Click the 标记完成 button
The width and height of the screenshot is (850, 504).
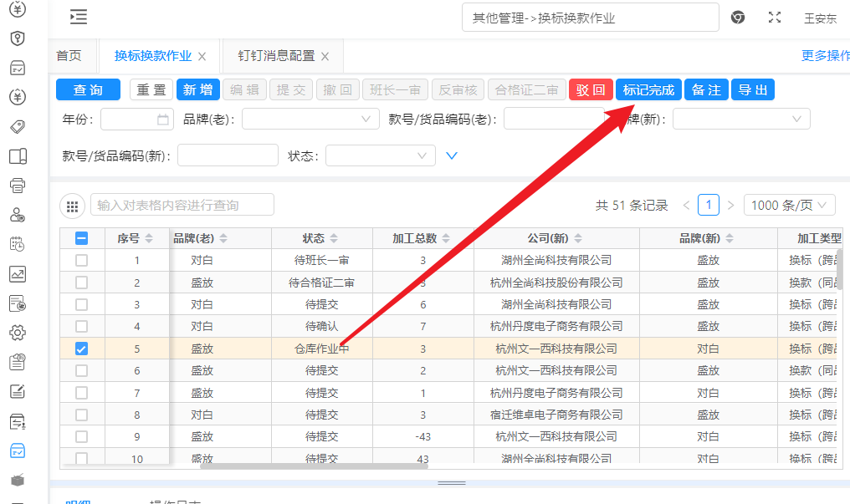648,90
